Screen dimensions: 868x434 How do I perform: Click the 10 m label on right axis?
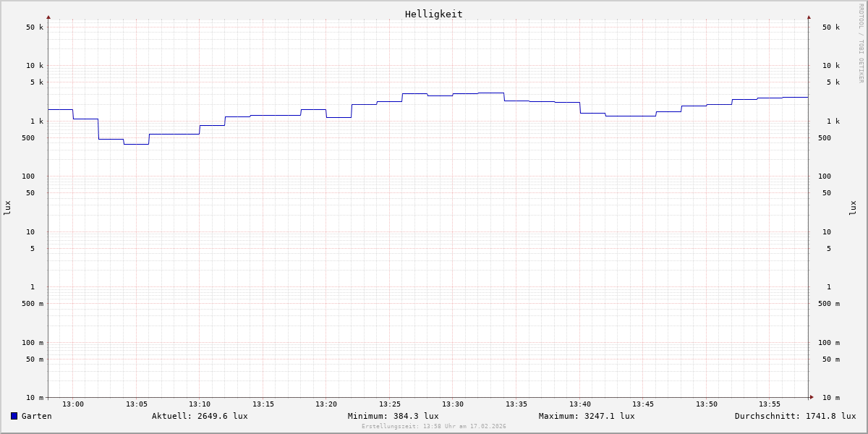pyautogui.click(x=830, y=398)
